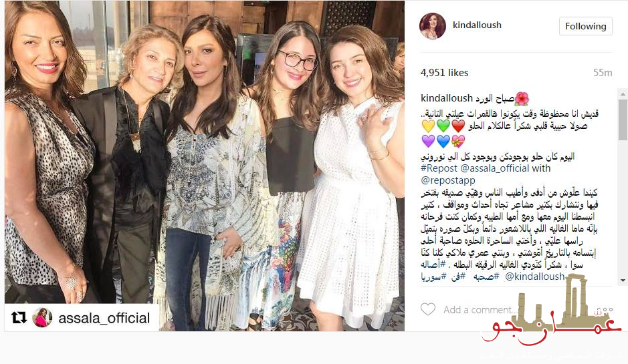Screen dimensions: 628x364
Task: Open kindalloush username at post header
Action: [x=477, y=25]
